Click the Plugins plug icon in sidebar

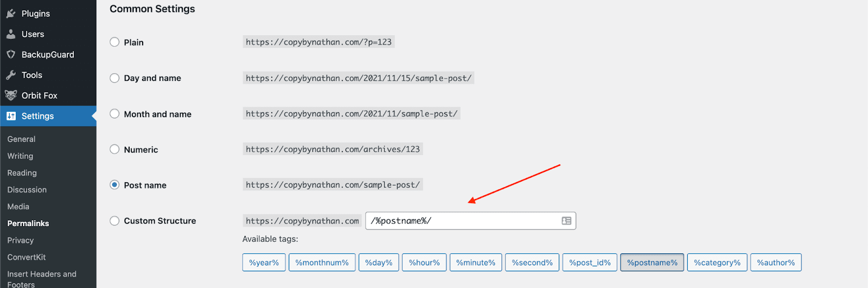[x=11, y=14]
